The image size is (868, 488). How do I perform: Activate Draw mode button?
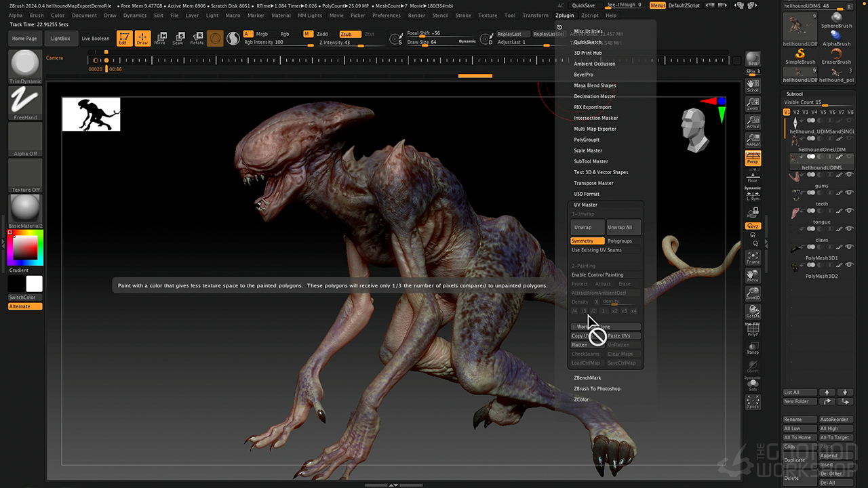coord(142,39)
